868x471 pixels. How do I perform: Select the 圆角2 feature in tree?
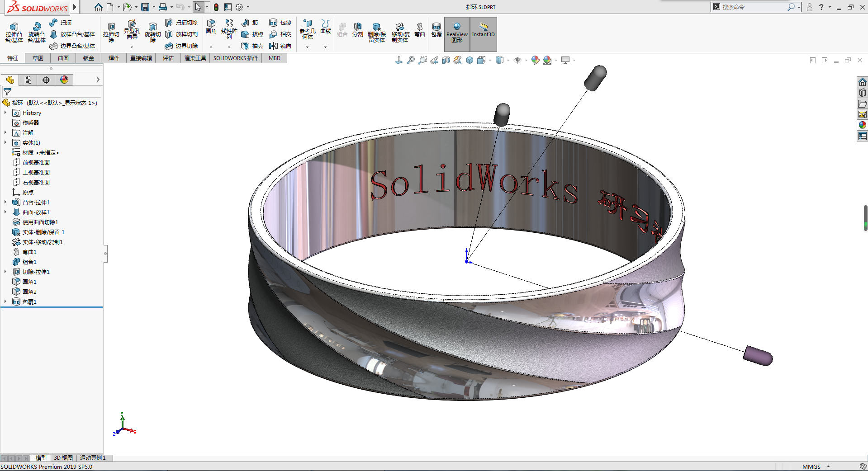tap(24, 292)
